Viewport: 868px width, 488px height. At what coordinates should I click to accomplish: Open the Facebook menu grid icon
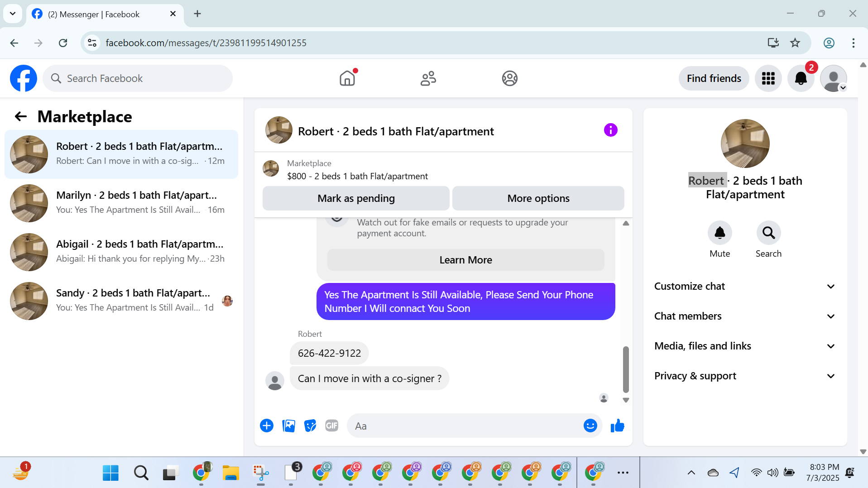coord(768,78)
